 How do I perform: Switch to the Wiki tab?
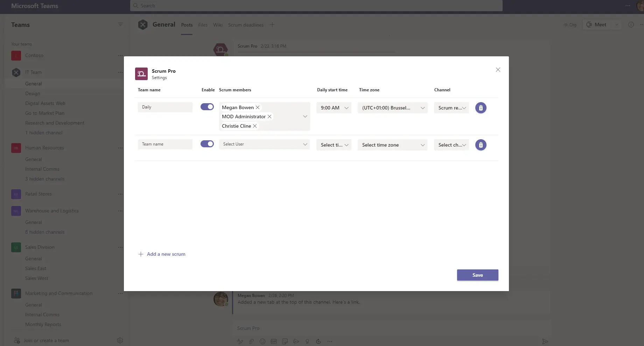coord(218,25)
